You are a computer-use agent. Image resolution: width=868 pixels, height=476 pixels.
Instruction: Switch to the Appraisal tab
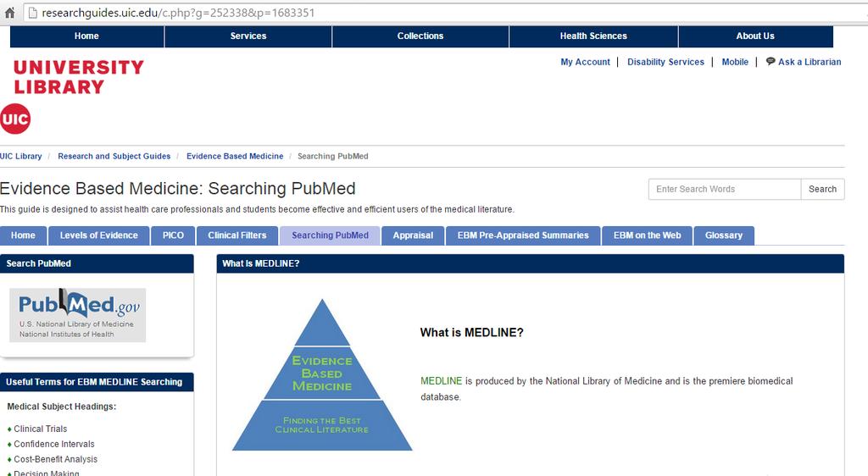(413, 235)
